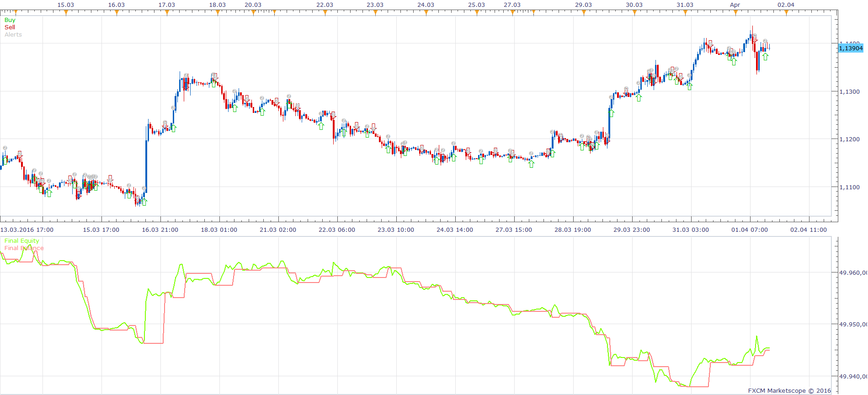The image size is (868, 395).
Task: Click the orange day marker below 15.03
Action: [66, 13]
